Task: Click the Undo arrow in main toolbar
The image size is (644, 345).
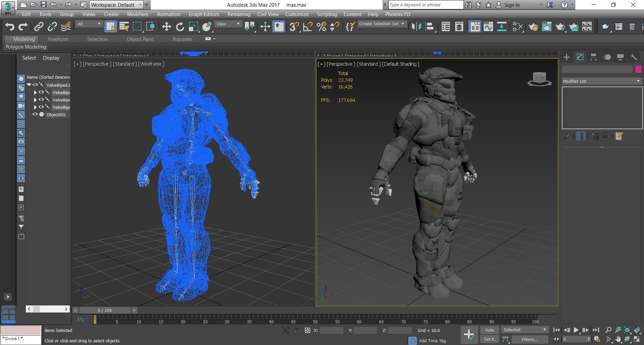Action: pos(10,26)
